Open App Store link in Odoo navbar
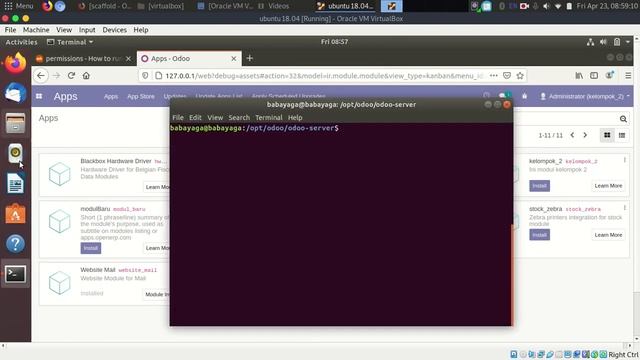Image resolution: width=640 pixels, height=360 pixels. (141, 96)
